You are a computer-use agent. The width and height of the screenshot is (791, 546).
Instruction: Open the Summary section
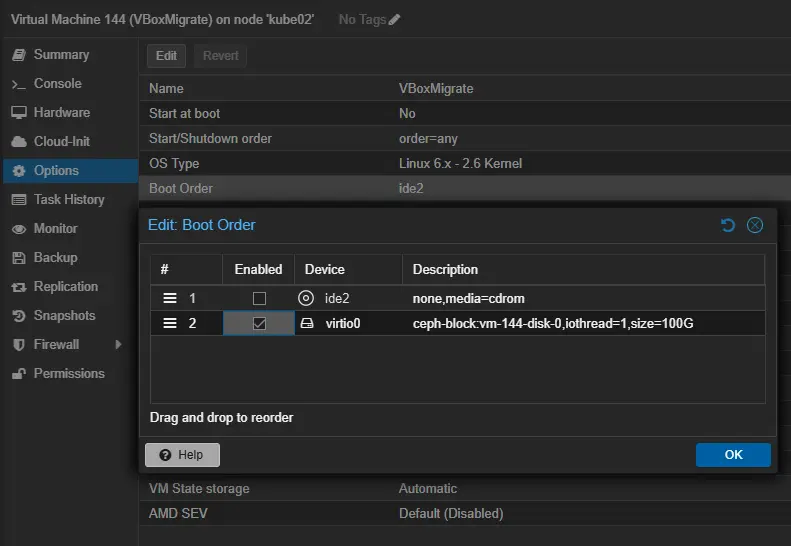pos(60,55)
